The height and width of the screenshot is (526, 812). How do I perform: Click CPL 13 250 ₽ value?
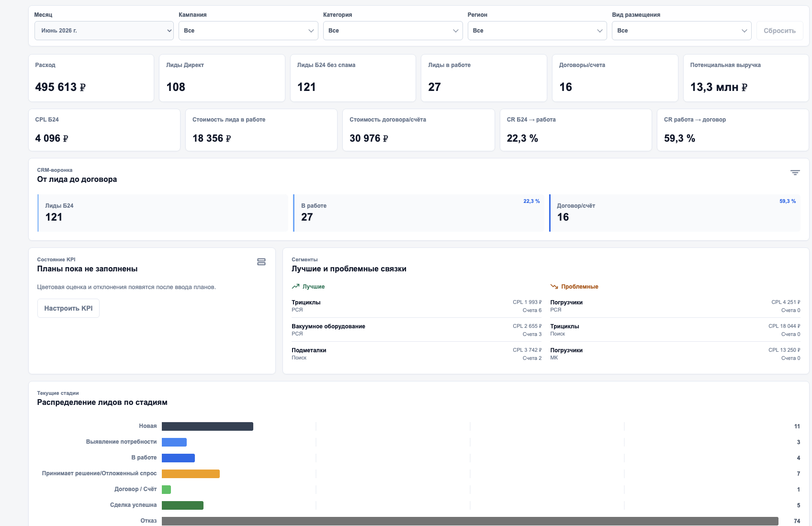pos(784,350)
